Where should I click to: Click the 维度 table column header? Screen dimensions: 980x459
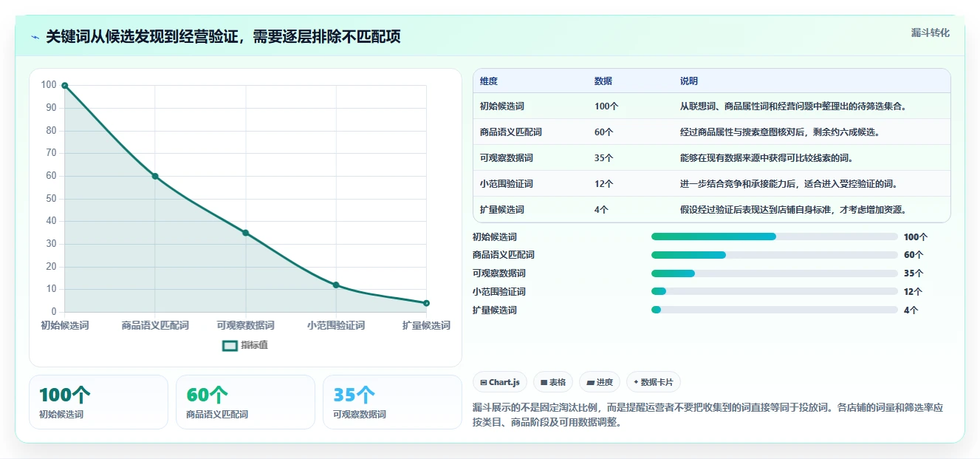[x=489, y=81]
